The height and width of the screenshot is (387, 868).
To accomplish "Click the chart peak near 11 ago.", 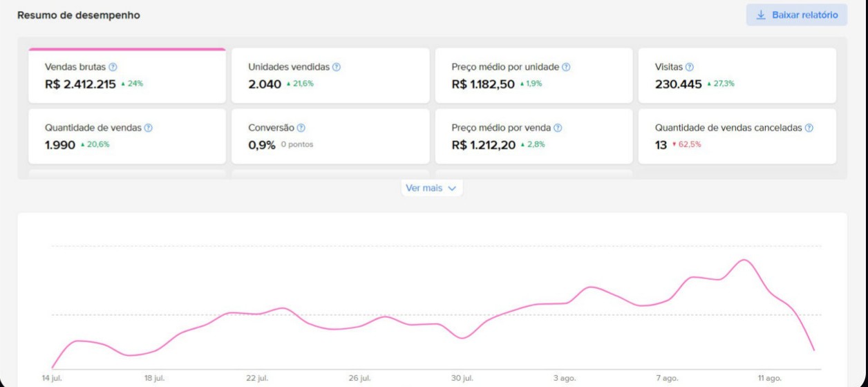I will pos(744,260).
